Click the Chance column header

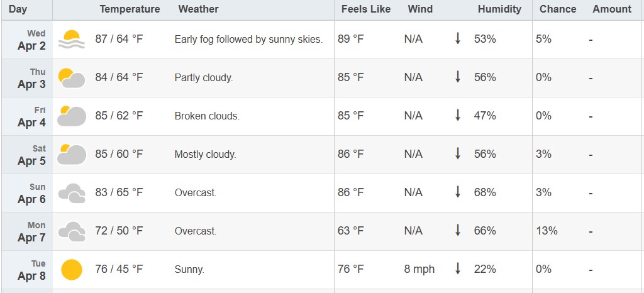[x=558, y=9]
